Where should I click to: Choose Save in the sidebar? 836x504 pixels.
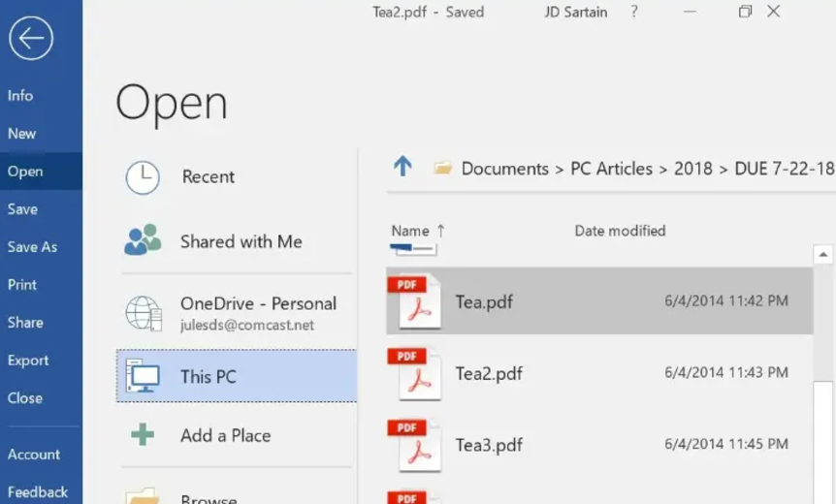click(22, 208)
